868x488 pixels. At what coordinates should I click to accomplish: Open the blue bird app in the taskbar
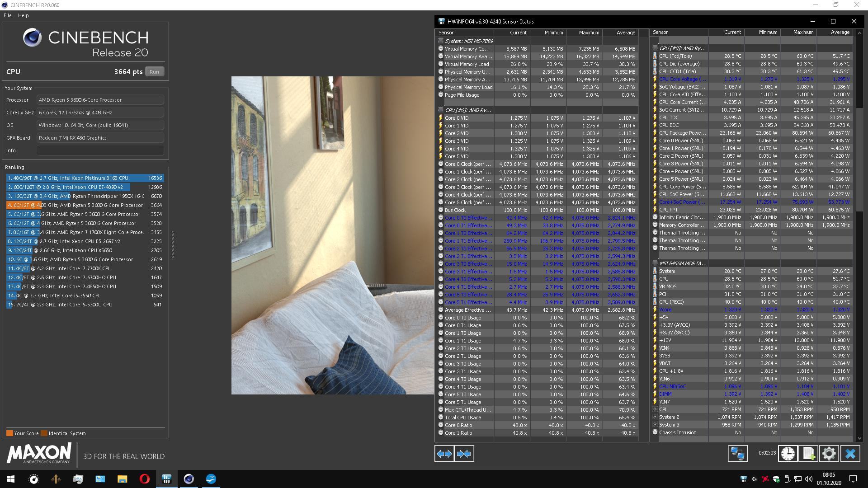211,479
